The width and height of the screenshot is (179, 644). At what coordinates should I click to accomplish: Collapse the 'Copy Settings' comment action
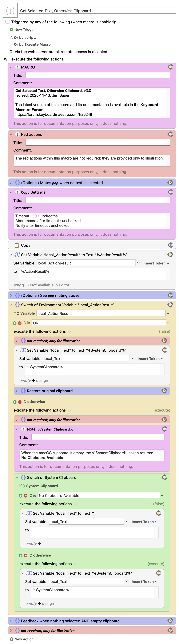coord(11,192)
